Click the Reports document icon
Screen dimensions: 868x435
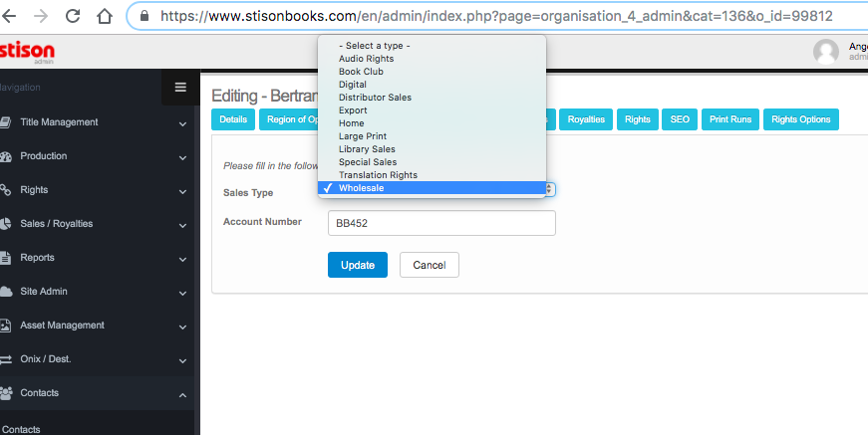coord(5,258)
